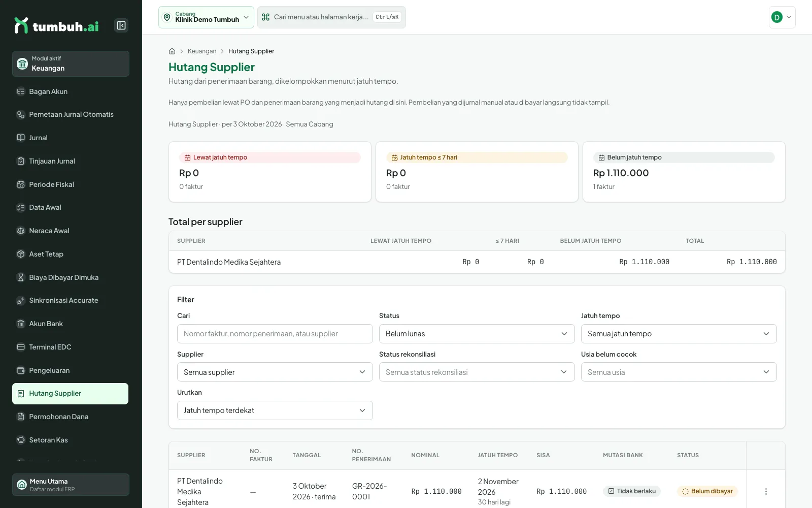Click the Aset Tetap box icon
This screenshot has height=508, width=812.
pos(21,254)
